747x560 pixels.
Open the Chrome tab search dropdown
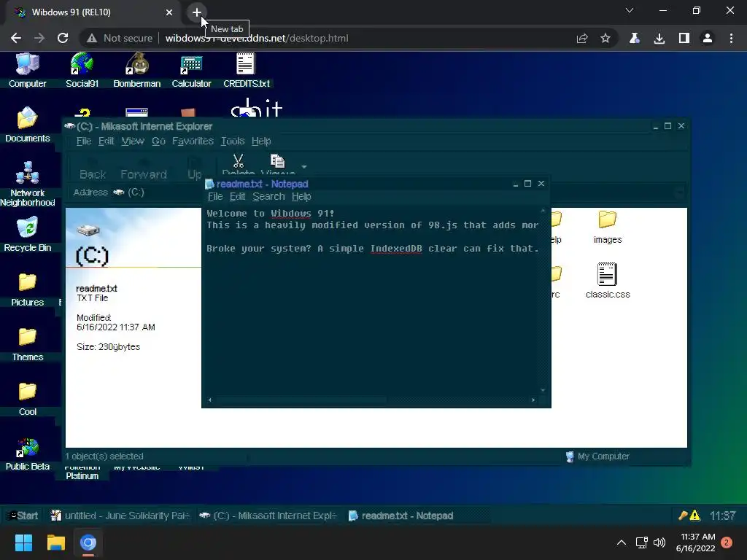(x=630, y=10)
